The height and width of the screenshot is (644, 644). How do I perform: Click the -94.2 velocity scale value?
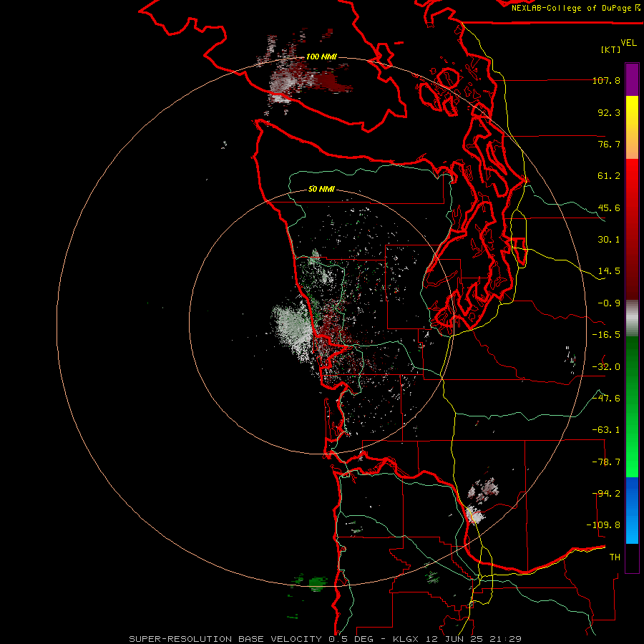pos(606,493)
